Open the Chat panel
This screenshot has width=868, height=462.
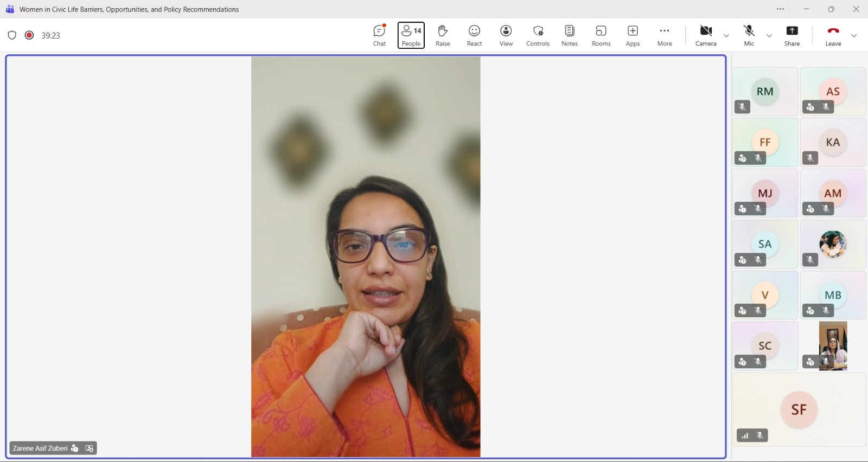point(379,35)
